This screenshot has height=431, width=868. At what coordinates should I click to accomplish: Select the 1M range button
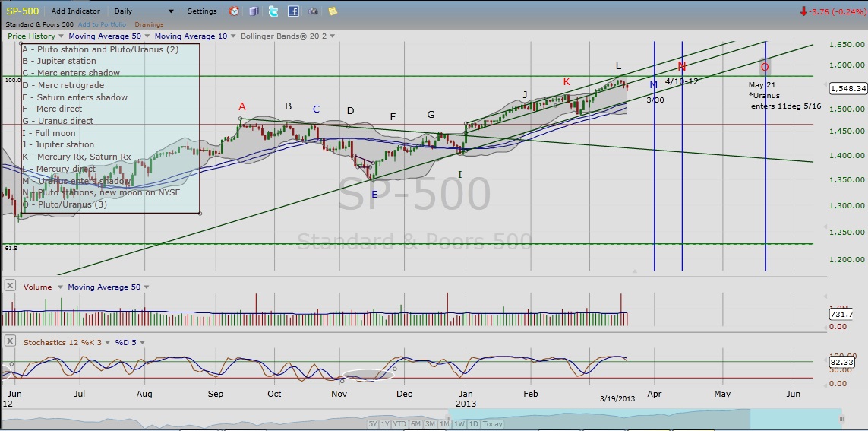(x=443, y=424)
